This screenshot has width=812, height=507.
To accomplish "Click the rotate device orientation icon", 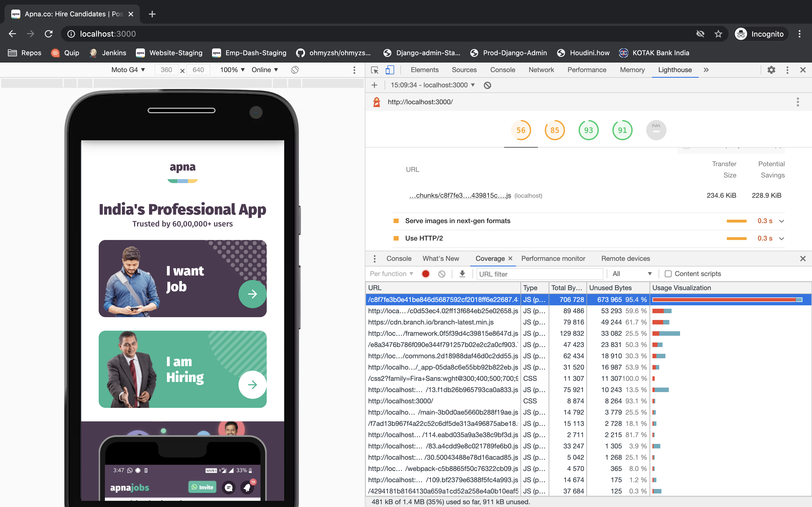I will pyautogui.click(x=295, y=70).
